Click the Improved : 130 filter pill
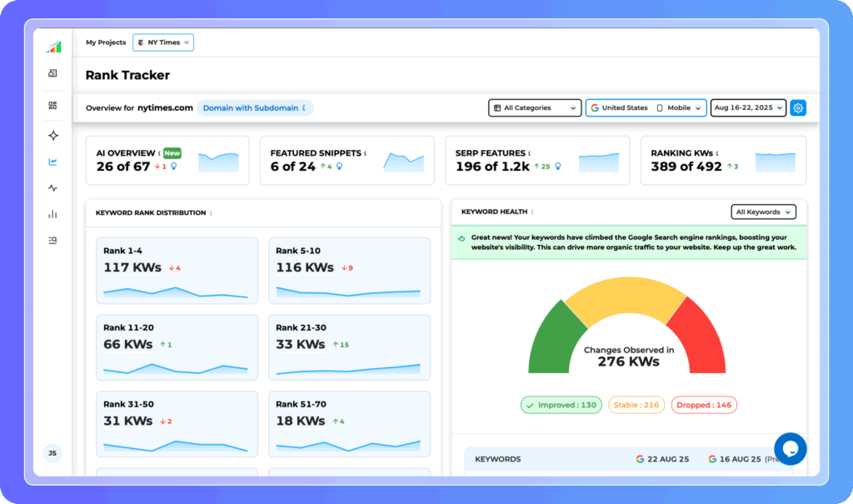 [561, 405]
